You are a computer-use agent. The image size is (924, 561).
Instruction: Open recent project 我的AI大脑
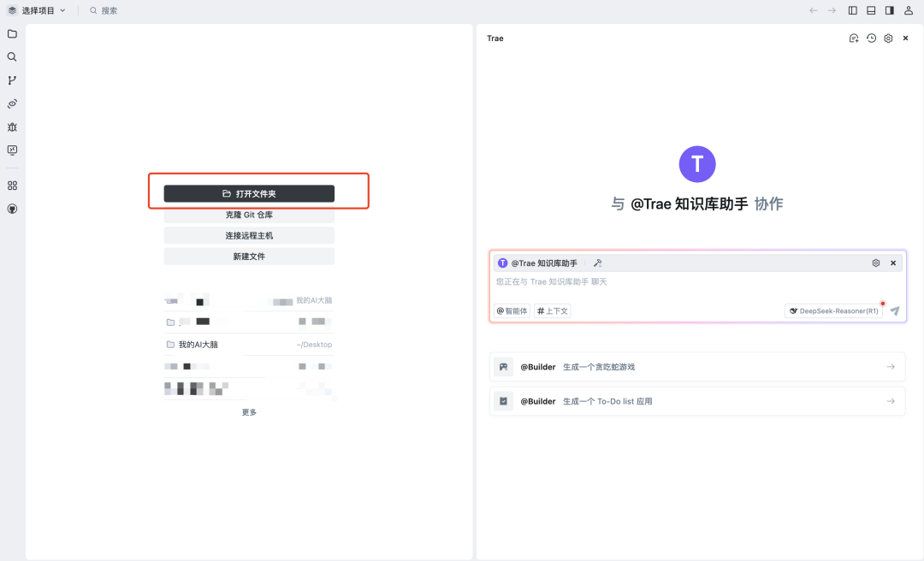click(x=249, y=345)
